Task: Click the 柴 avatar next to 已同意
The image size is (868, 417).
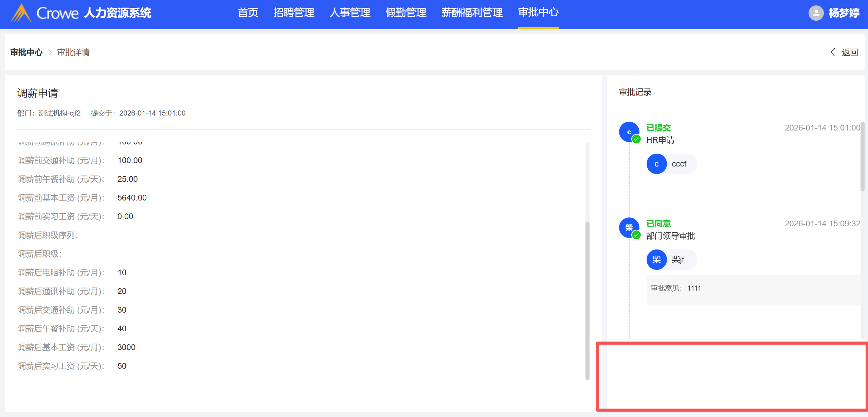Action: pos(629,227)
